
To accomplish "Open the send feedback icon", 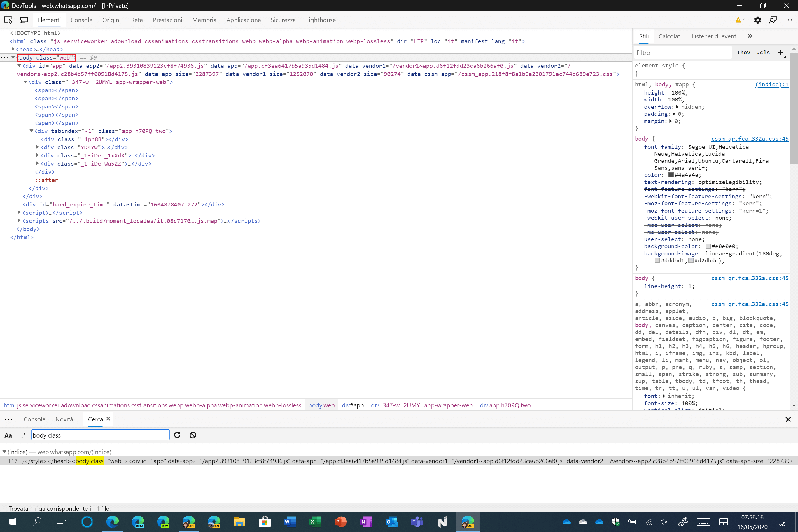I will click(x=773, y=20).
